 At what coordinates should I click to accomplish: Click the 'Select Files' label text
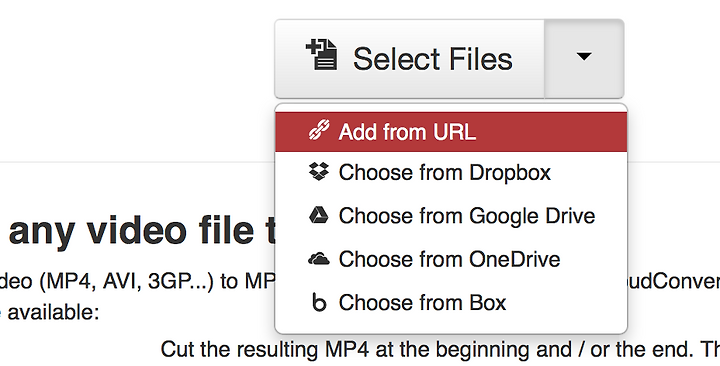(x=433, y=59)
